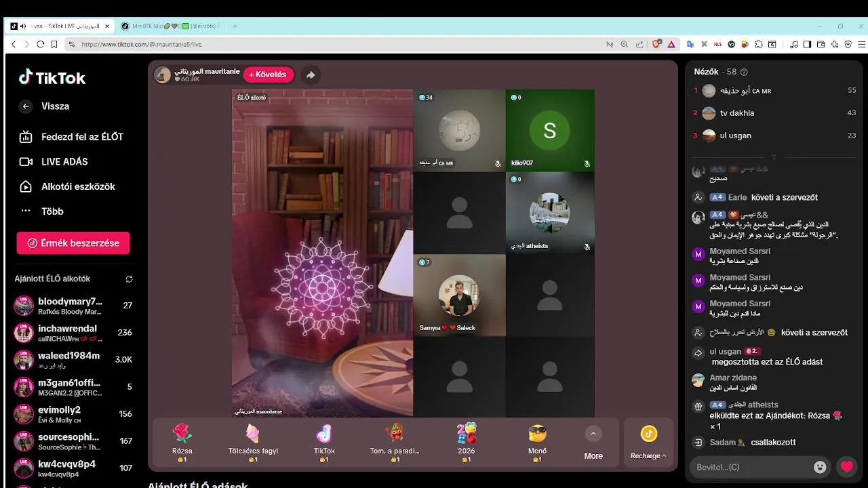Toggle the muted mic on kilio907 tile
Image resolution: width=868 pixels, height=488 pixels.
tap(587, 163)
